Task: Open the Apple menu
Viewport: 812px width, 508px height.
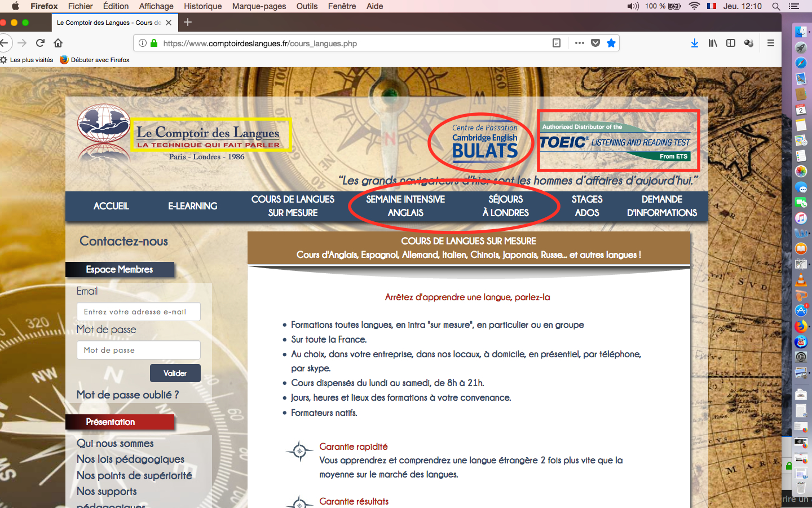Action: tap(15, 6)
